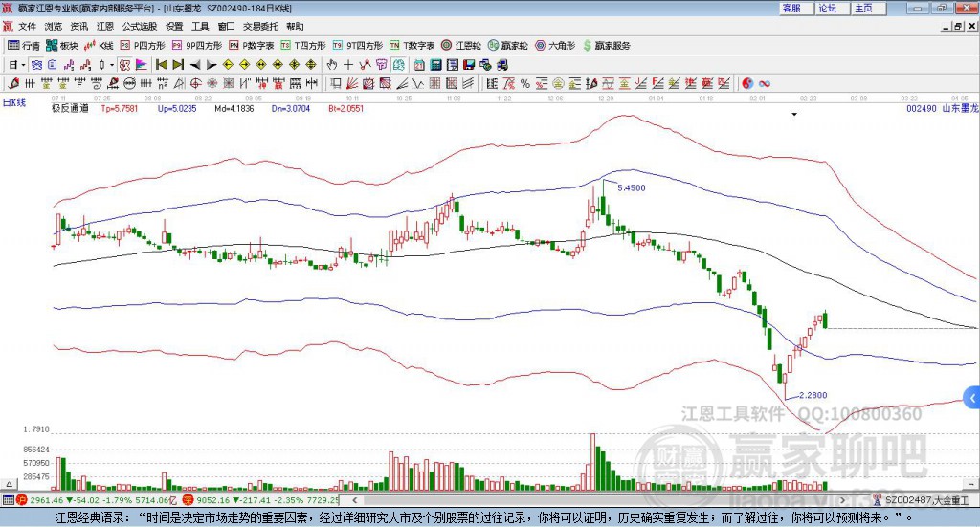Screen dimensions: 980x527
Task: Jump to last bar green arrow icon
Action: click(x=178, y=65)
